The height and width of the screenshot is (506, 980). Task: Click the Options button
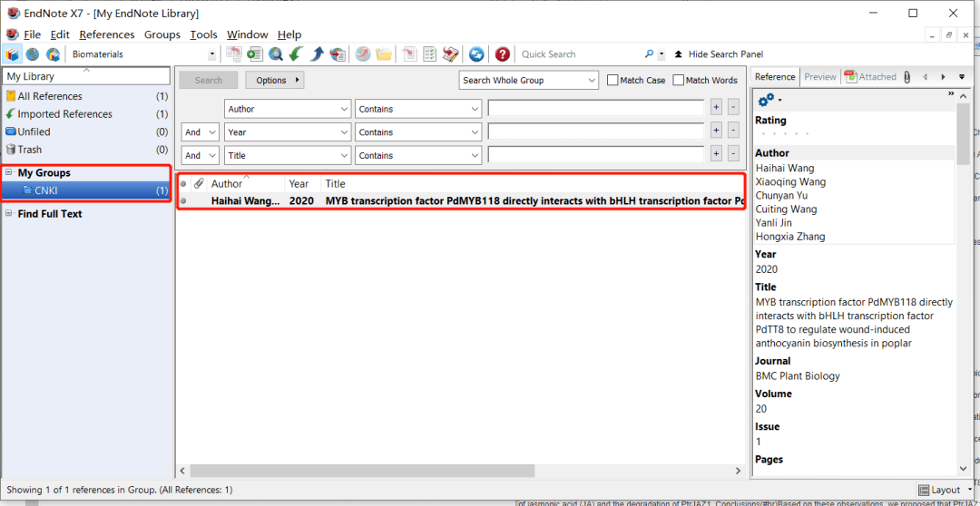(x=274, y=80)
